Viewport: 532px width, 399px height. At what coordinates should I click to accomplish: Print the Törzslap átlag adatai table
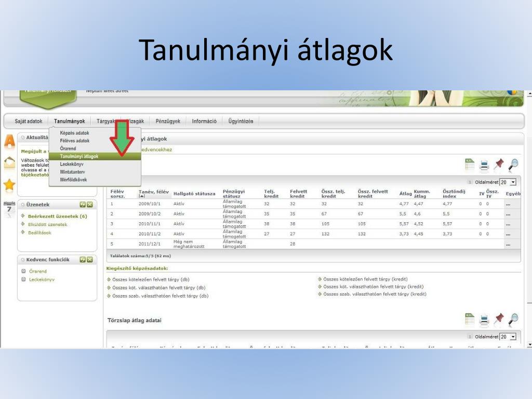[x=484, y=320]
